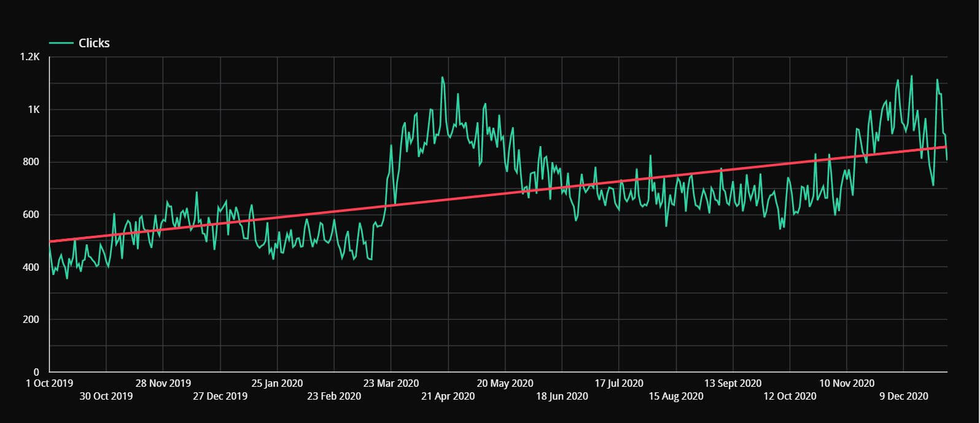Click the 9 Dec 2020 date label

903,396
